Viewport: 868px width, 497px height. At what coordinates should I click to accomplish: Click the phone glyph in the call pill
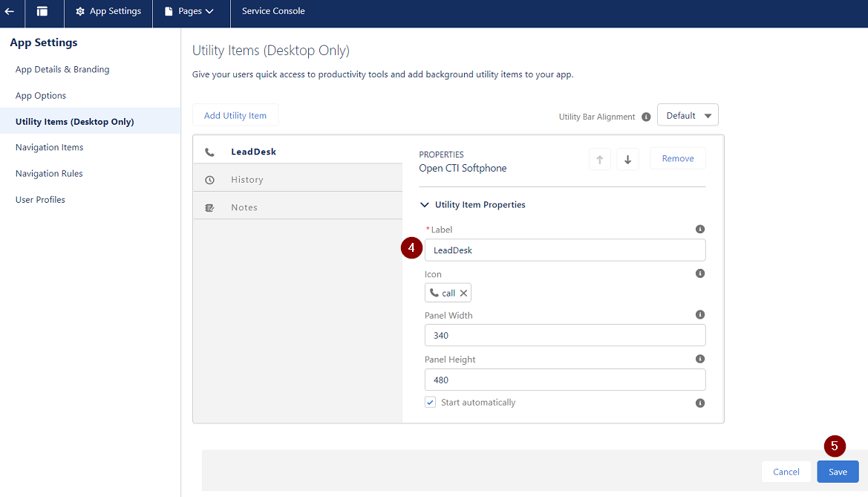coord(434,293)
